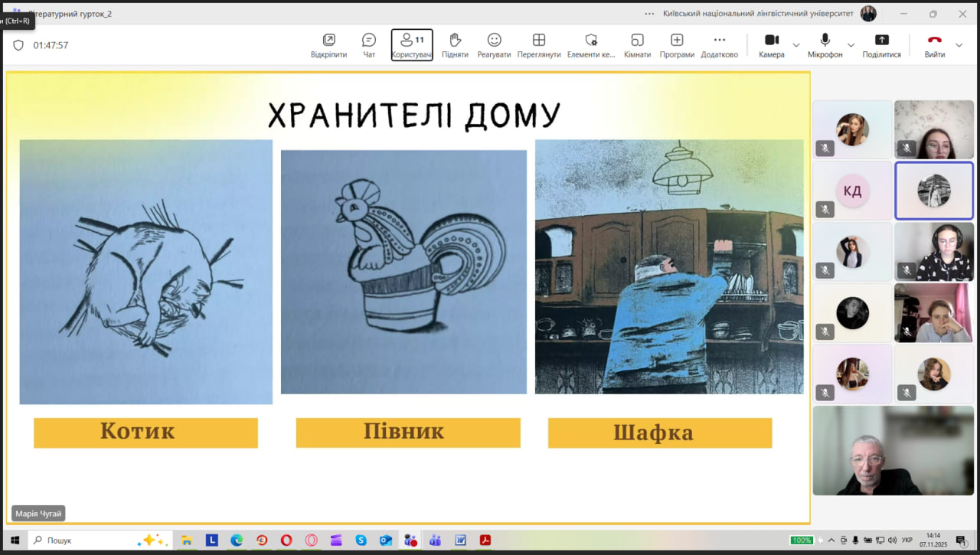Expand the microphone options dropdown arrow

click(x=850, y=45)
